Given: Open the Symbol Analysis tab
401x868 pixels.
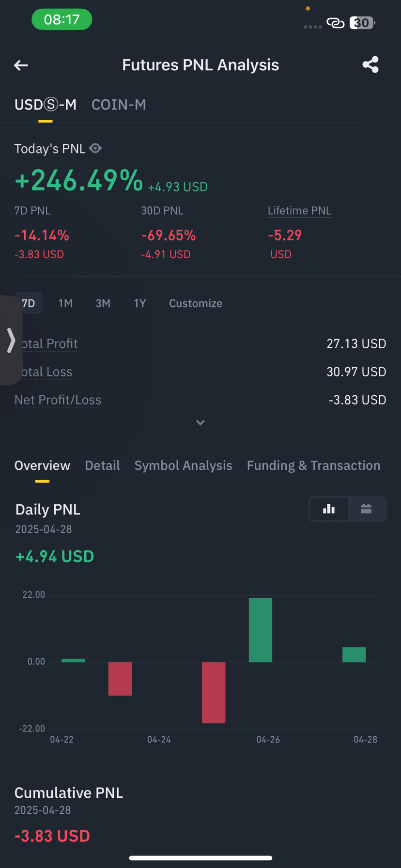Looking at the screenshot, I should [183, 465].
